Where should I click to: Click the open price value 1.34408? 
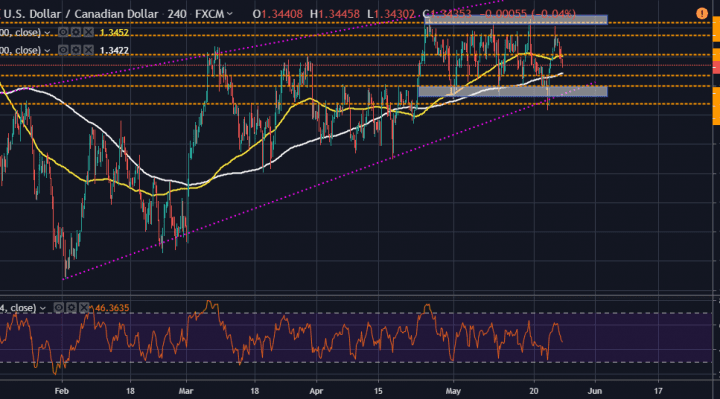coord(281,14)
